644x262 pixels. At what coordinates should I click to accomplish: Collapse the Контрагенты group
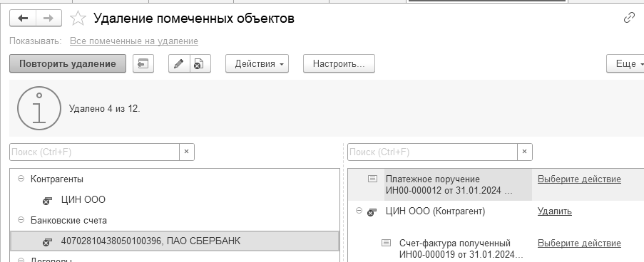pyautogui.click(x=21, y=179)
